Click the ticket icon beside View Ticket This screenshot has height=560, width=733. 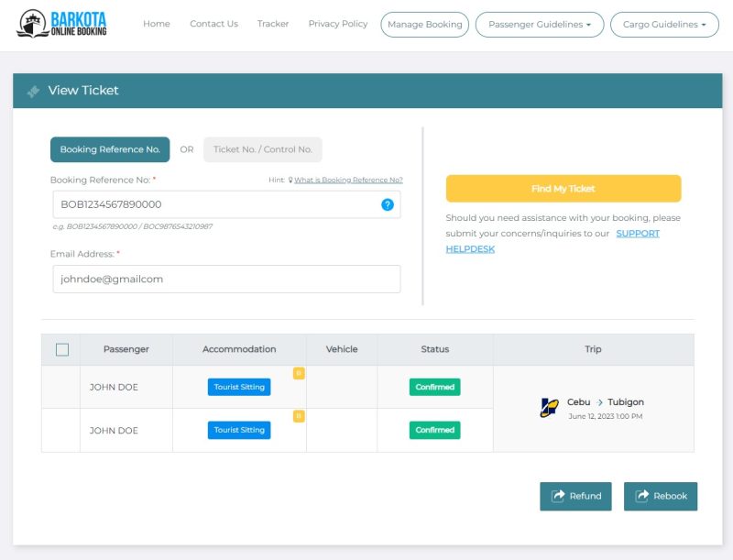coord(33,91)
